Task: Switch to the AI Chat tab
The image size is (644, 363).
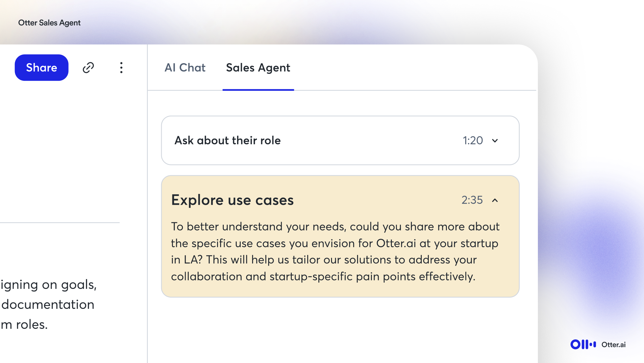Action: point(185,67)
